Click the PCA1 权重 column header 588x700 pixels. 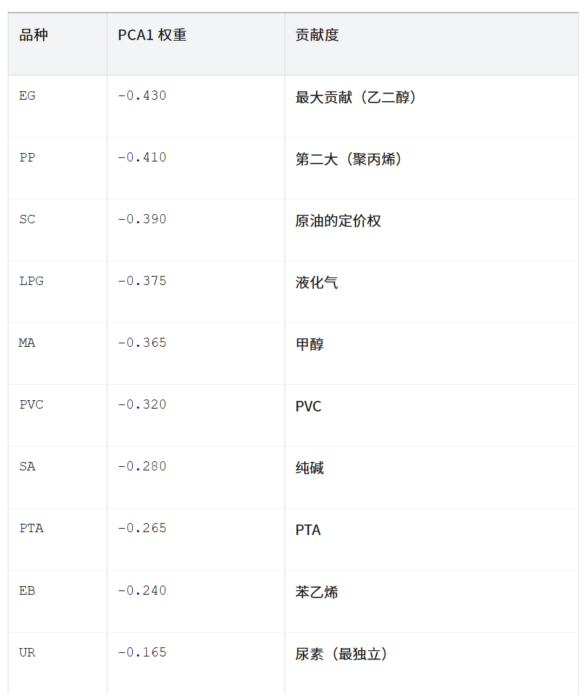(x=152, y=35)
